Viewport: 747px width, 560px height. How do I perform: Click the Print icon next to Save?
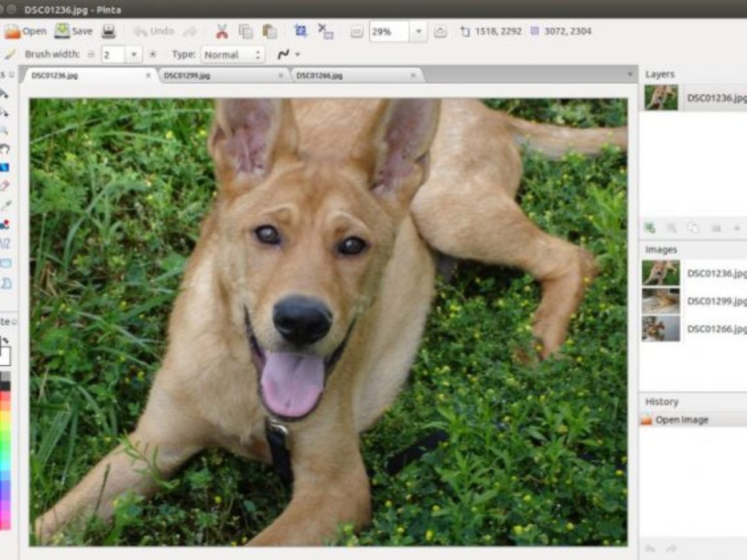109,31
